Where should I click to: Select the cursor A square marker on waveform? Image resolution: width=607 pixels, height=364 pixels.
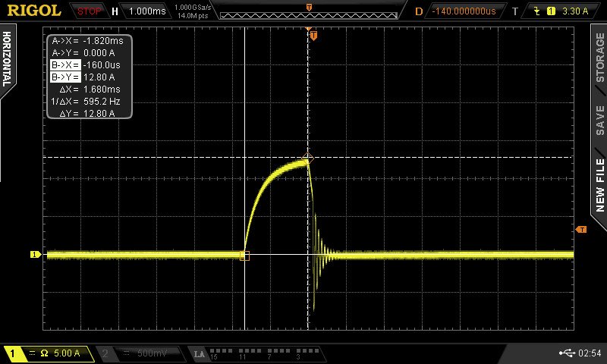coord(244,256)
